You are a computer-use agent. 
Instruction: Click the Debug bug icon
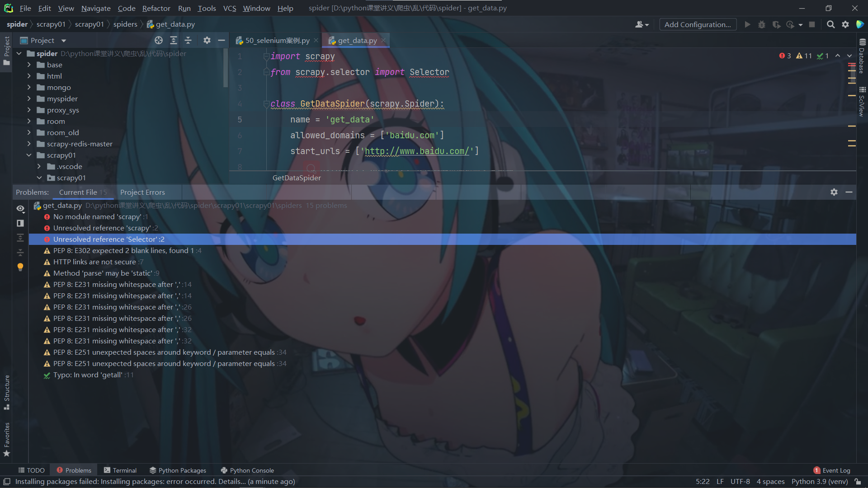click(x=762, y=24)
